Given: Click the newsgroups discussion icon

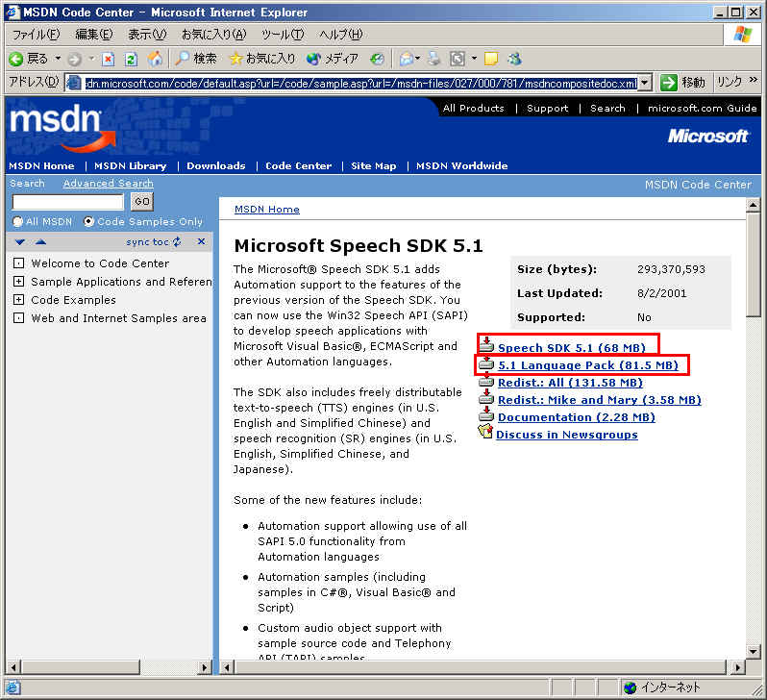Looking at the screenshot, I should tap(485, 432).
